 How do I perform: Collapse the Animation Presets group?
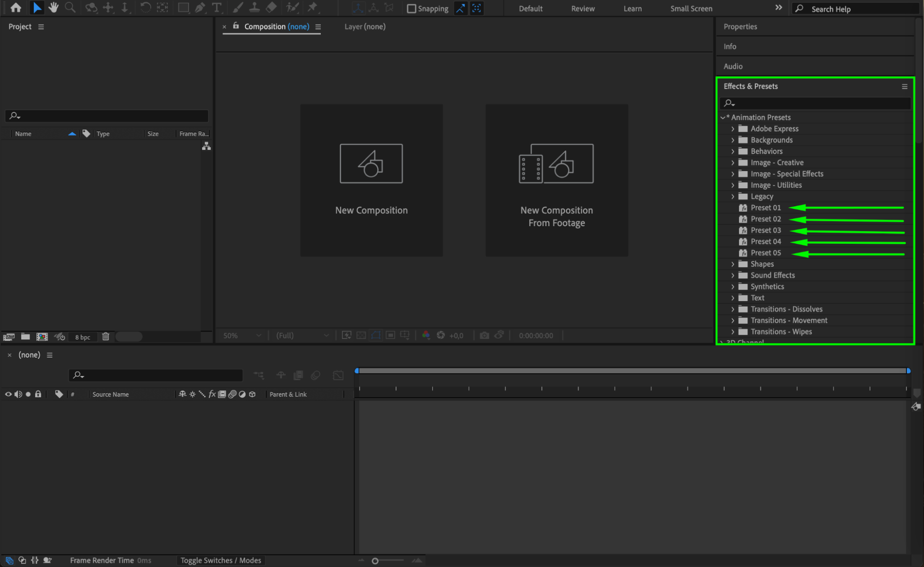tap(723, 117)
